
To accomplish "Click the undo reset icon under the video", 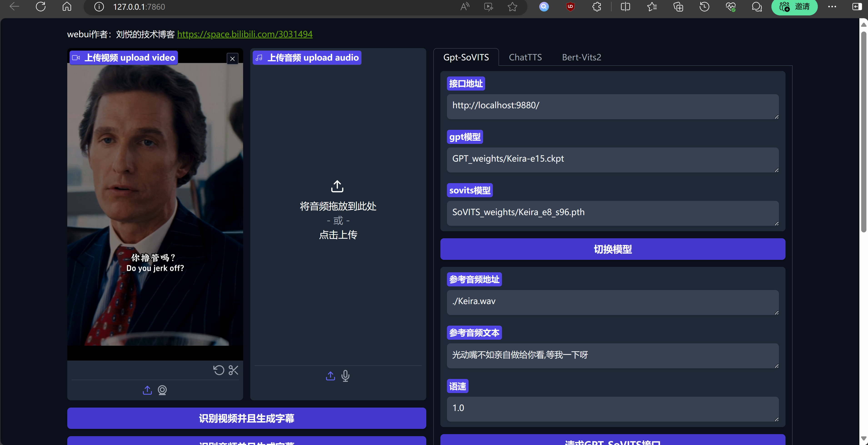I will pos(219,370).
